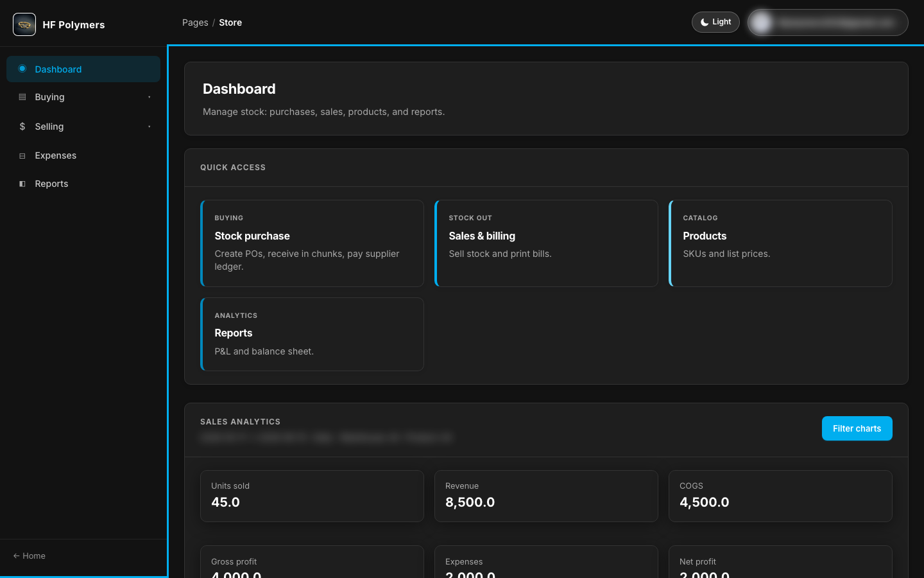The image size is (924, 578).
Task: Click the Expenses icon in sidebar
Action: pyautogui.click(x=22, y=155)
